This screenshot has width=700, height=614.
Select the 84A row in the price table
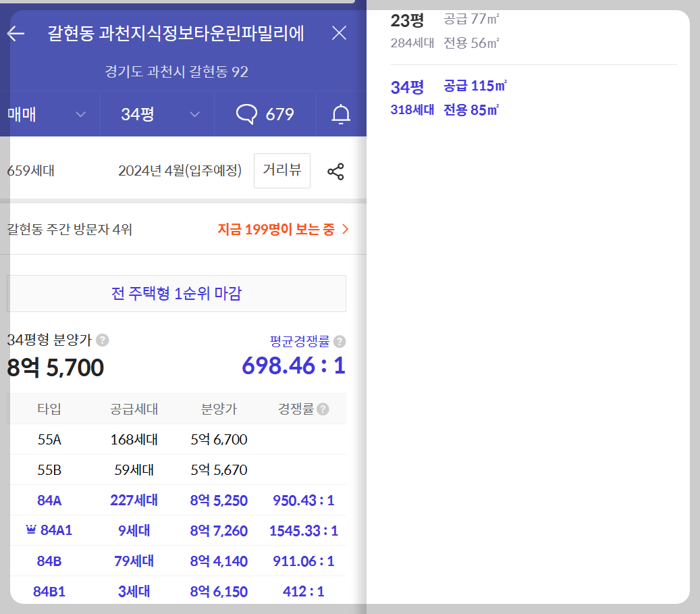pyautogui.click(x=176, y=500)
